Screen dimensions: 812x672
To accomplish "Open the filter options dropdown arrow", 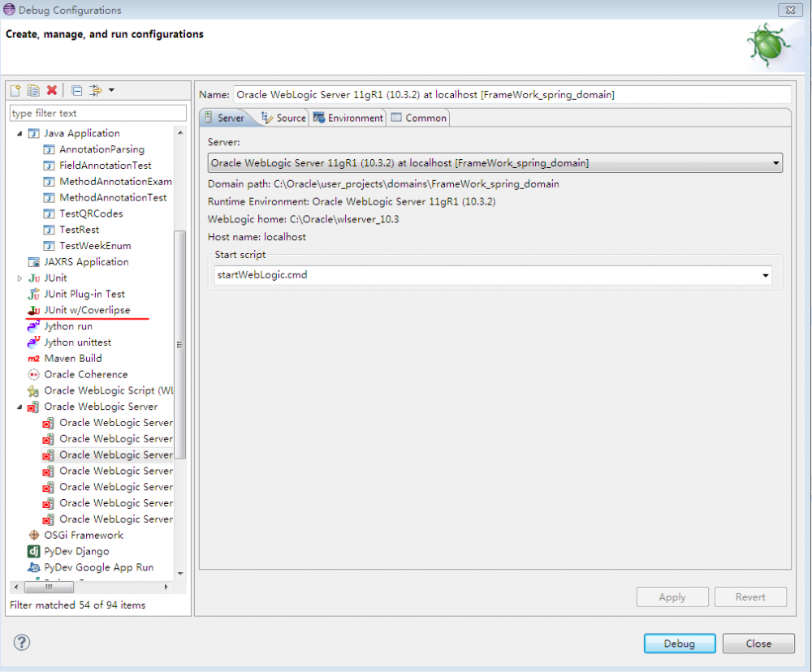I will [x=111, y=91].
